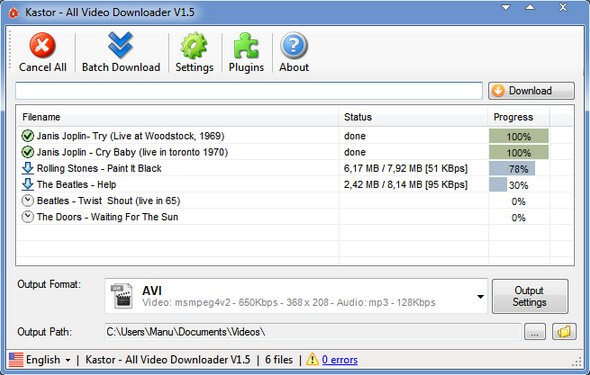590x375 pixels.
Task: Click download arrow icon beside Paint It Black
Action: point(27,168)
